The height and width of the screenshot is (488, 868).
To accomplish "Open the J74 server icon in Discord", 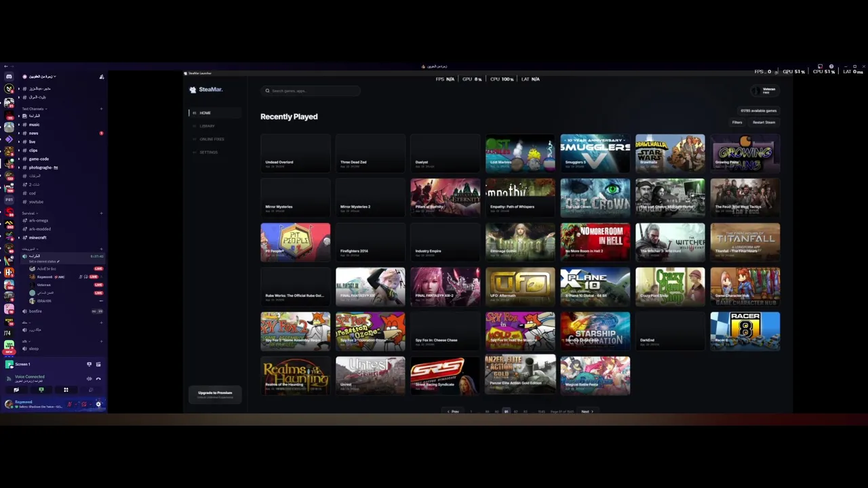I will point(7,333).
